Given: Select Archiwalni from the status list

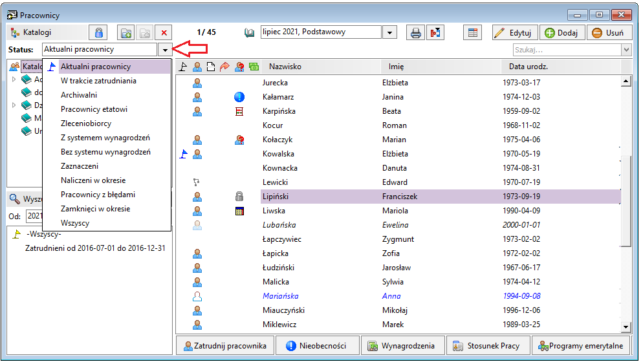Looking at the screenshot, I should 79,94.
